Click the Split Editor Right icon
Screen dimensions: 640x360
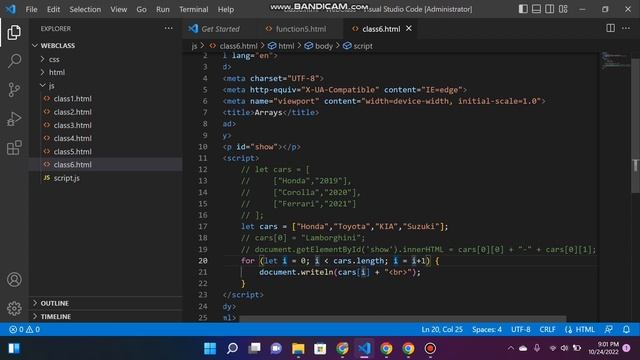tap(610, 28)
